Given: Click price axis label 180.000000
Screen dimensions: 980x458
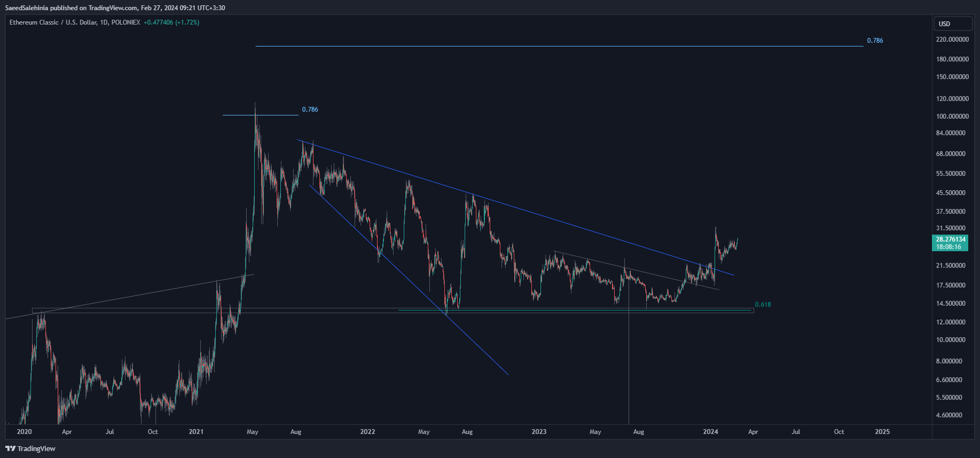Looking at the screenshot, I should click(x=952, y=59).
